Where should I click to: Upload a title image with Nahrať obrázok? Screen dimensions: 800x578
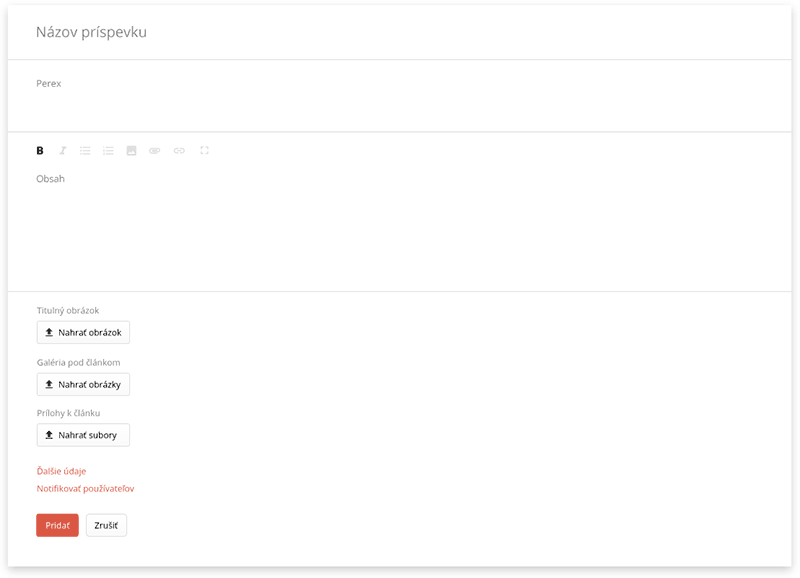pos(83,333)
